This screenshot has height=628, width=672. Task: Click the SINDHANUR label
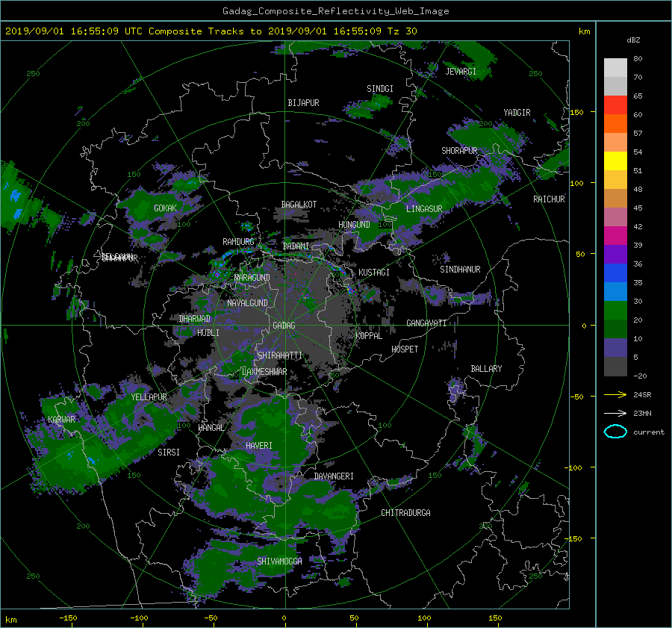click(x=460, y=270)
